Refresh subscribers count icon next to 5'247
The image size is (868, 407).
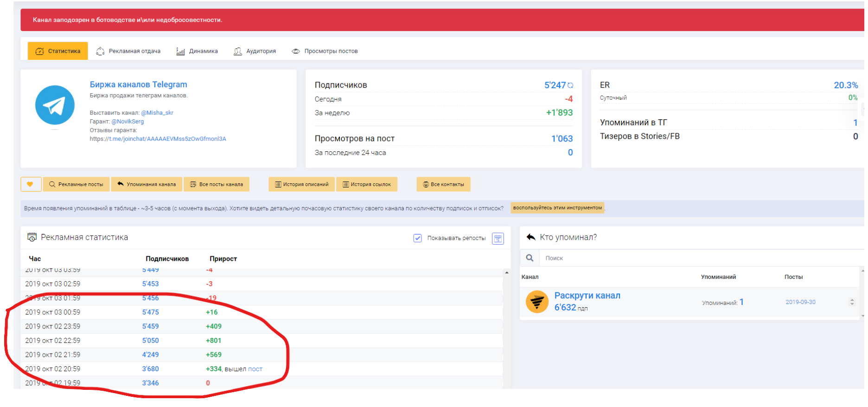click(x=570, y=85)
